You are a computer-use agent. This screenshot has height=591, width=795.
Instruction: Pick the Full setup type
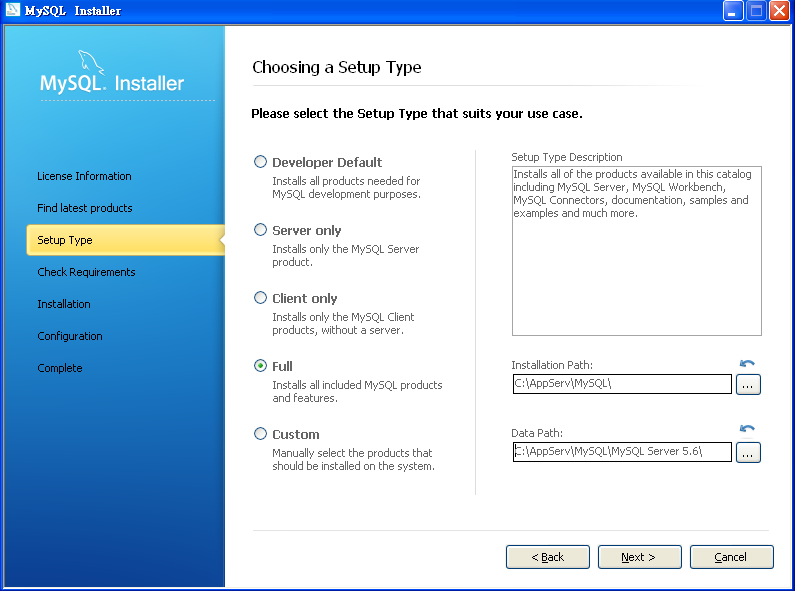260,365
